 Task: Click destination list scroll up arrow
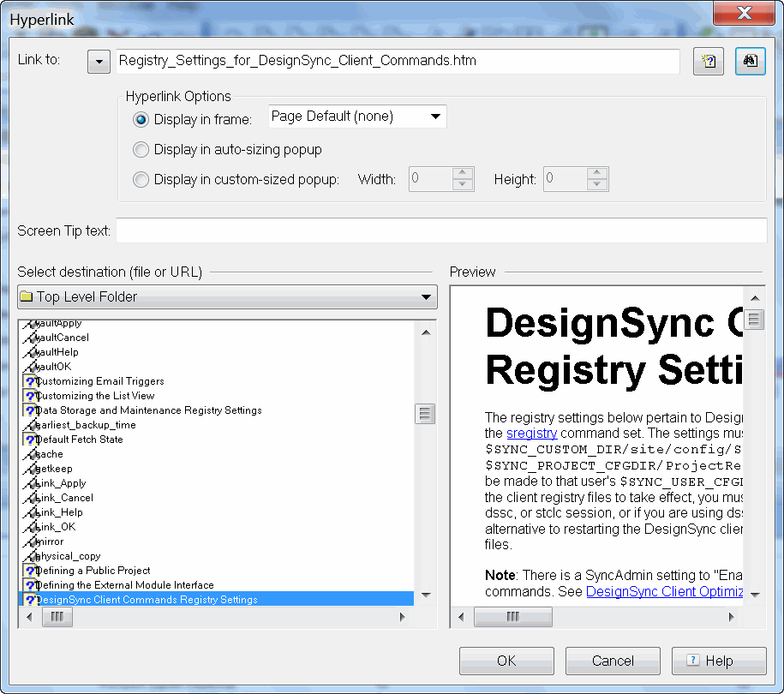[426, 332]
